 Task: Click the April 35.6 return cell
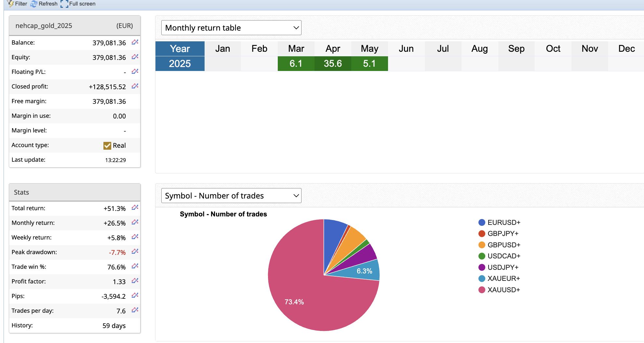coord(333,63)
